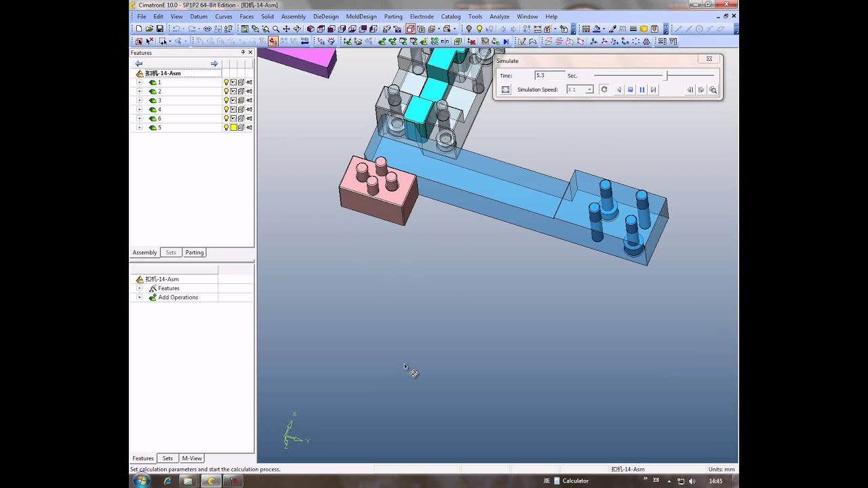Close the Simulate dialog
Viewport: 868px width, 488px height.
coord(709,59)
